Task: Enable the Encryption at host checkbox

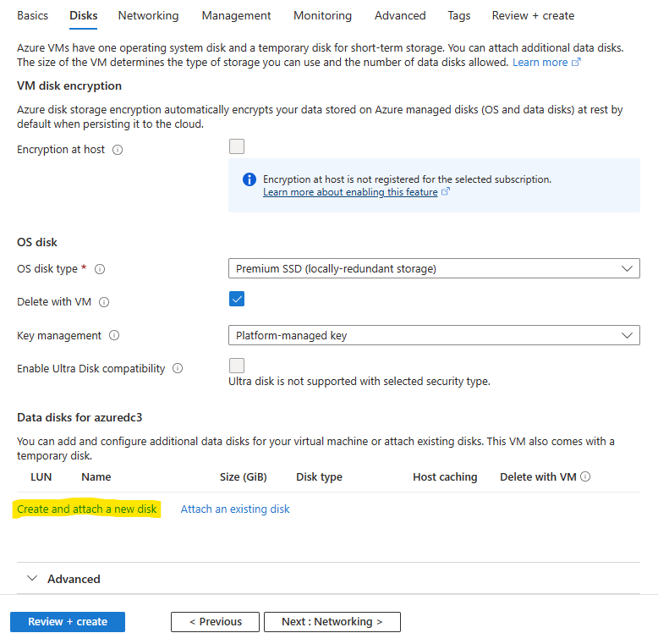Action: click(x=237, y=146)
